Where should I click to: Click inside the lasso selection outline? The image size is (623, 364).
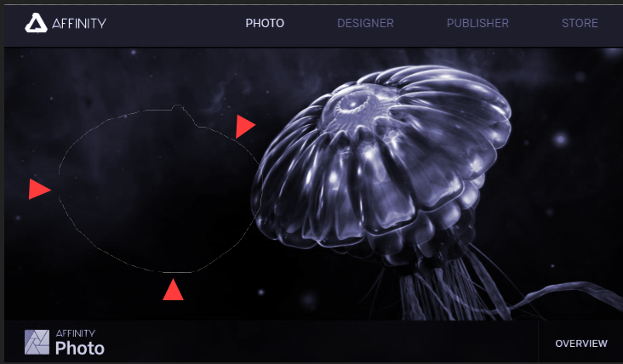(x=159, y=191)
